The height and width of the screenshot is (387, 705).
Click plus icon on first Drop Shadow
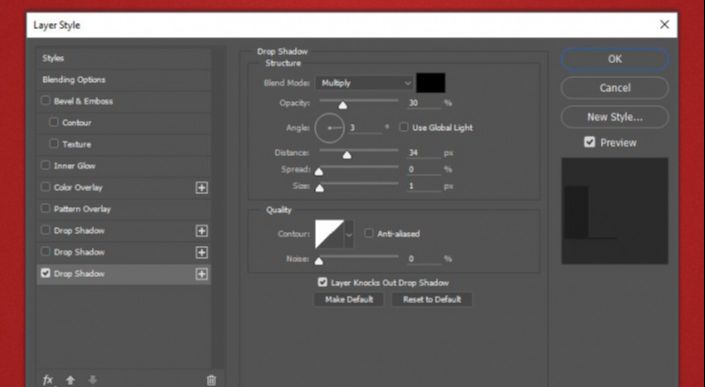coord(201,231)
